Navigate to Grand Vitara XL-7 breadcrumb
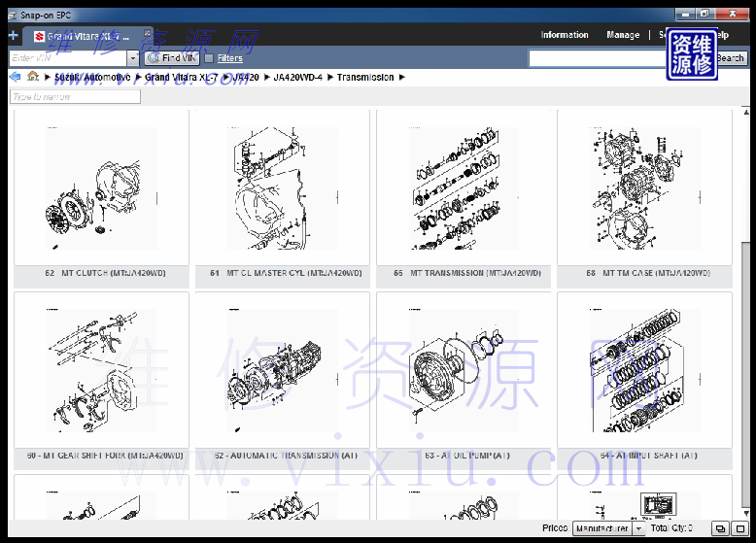Screen dimensions: 756x543 (x=182, y=77)
